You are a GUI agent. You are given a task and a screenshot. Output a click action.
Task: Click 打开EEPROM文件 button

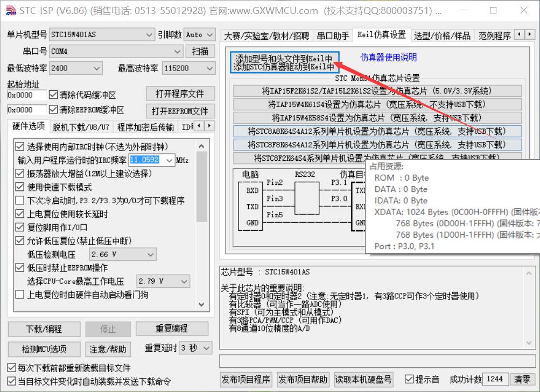coord(180,111)
